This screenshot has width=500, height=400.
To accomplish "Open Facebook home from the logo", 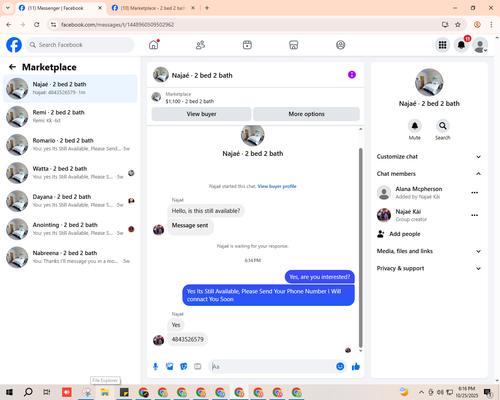I will [14, 45].
